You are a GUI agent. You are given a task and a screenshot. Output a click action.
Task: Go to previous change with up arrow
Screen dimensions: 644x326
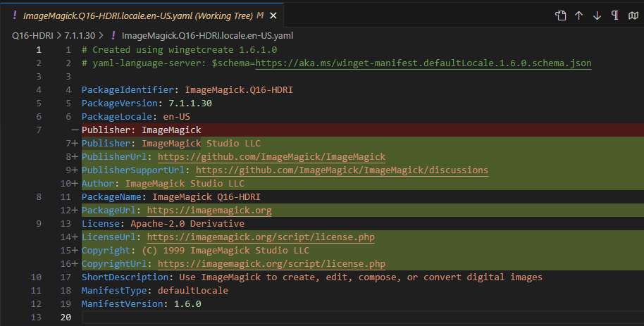579,15
